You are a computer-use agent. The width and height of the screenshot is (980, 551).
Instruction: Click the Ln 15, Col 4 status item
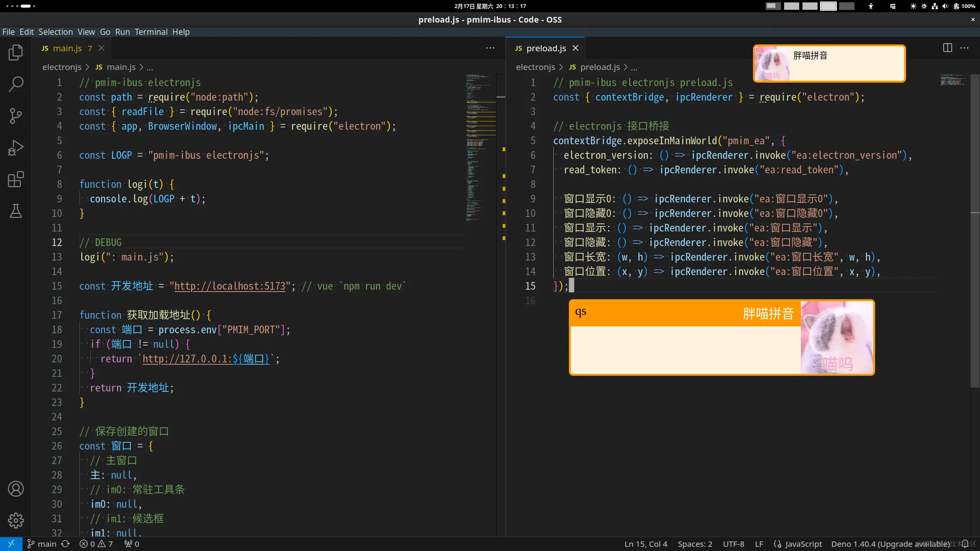[645, 544]
